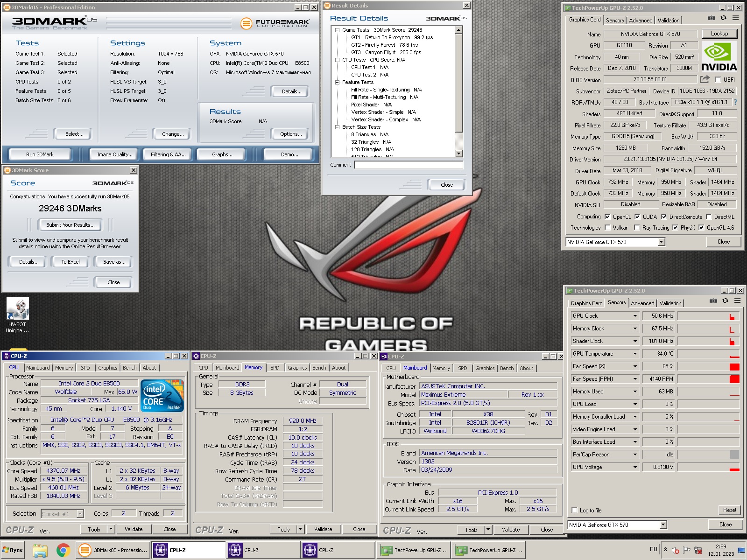Click Image Quality button in 3DMark05
This screenshot has height=560, width=747.
point(114,154)
